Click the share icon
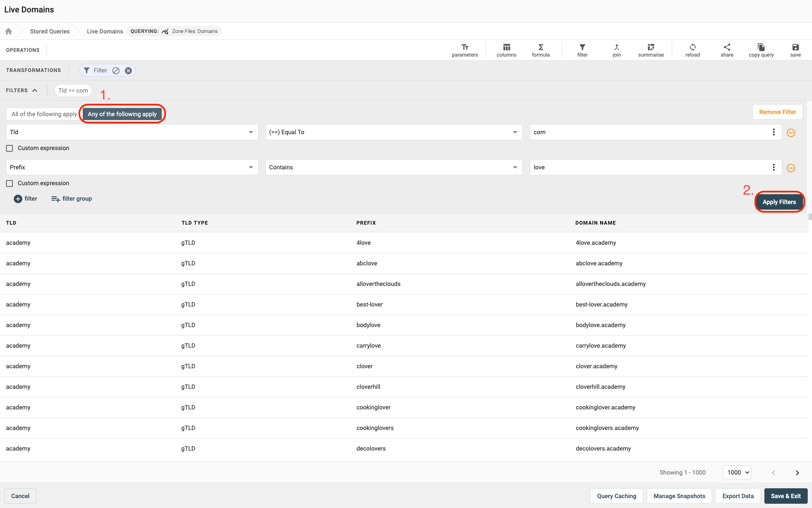The height and width of the screenshot is (508, 812). pyautogui.click(x=727, y=50)
